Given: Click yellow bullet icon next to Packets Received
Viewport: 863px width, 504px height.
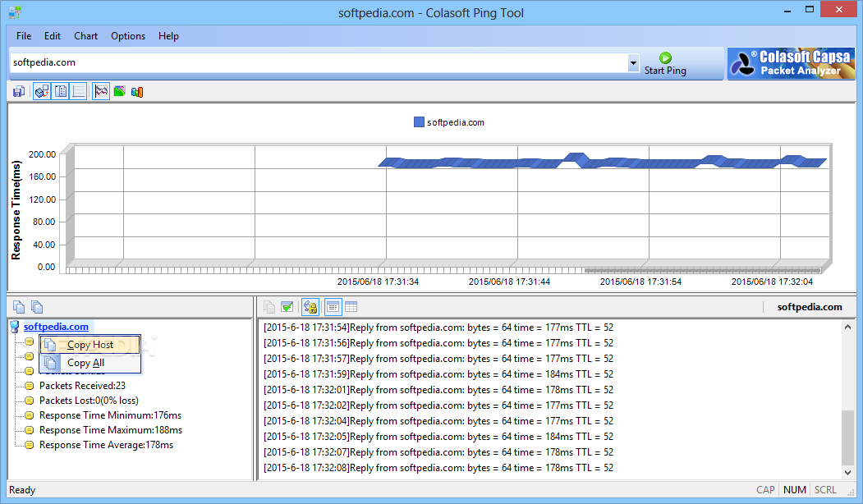Looking at the screenshot, I should pyautogui.click(x=30, y=386).
